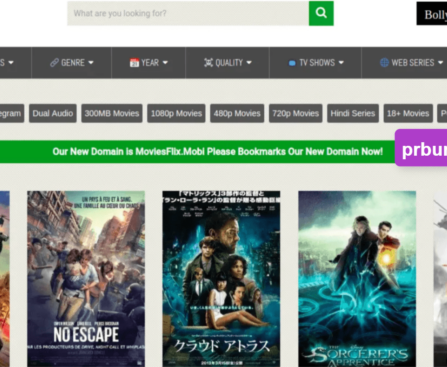Select the 18+ Movies tag
Image resolution: width=447 pixels, height=367 pixels.
click(408, 113)
